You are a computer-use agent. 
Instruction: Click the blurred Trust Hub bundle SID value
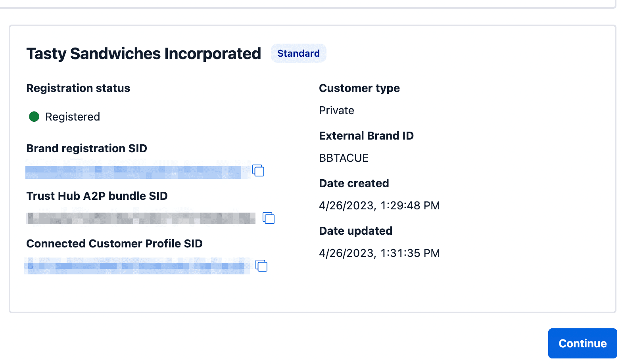141,218
